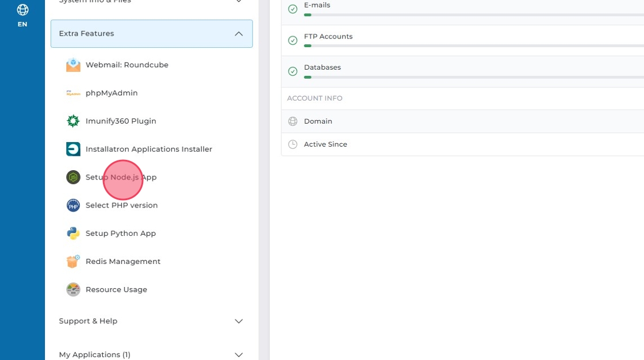The height and width of the screenshot is (360, 644).
Task: Click the phpMyAdmin logo icon
Action: (73, 93)
